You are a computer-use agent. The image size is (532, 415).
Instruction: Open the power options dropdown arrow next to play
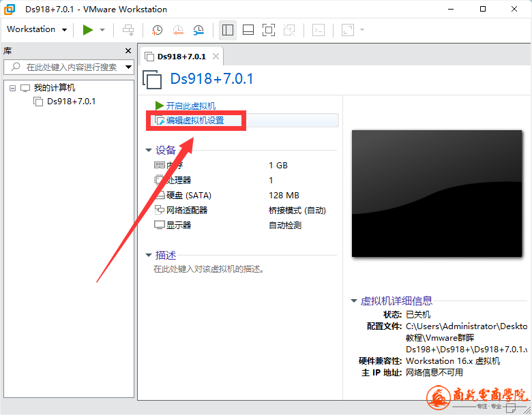click(102, 30)
